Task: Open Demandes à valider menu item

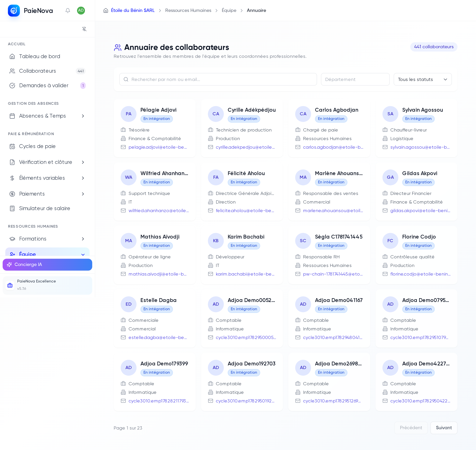Action: [47, 86]
